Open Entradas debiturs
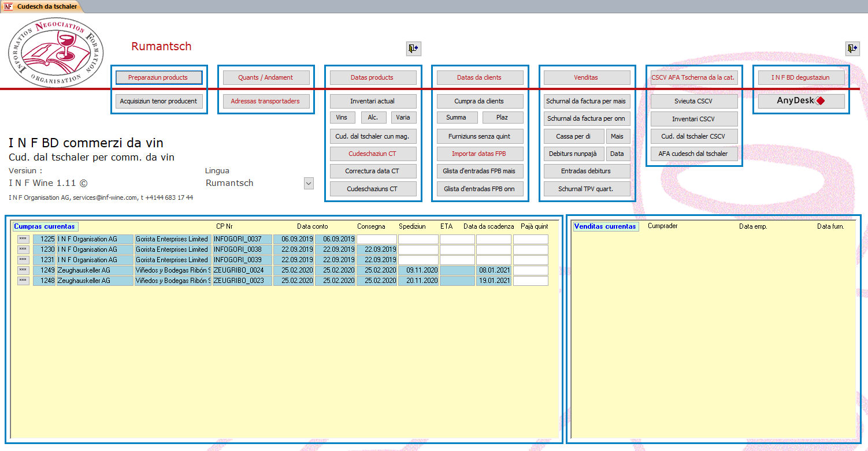 click(x=587, y=171)
